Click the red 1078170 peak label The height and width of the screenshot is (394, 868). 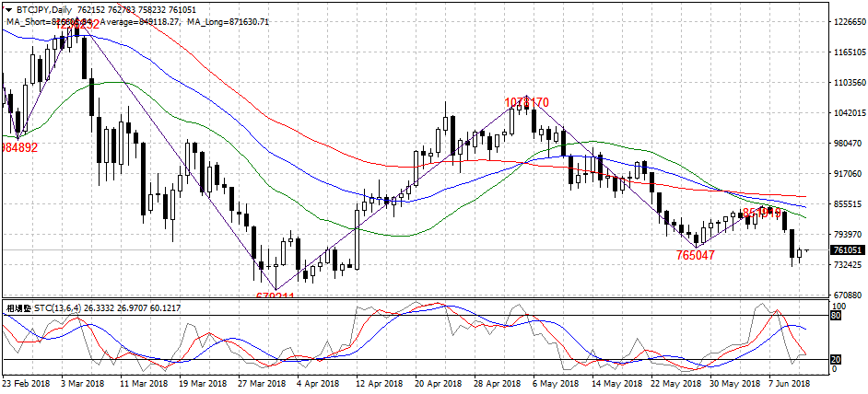click(x=526, y=102)
